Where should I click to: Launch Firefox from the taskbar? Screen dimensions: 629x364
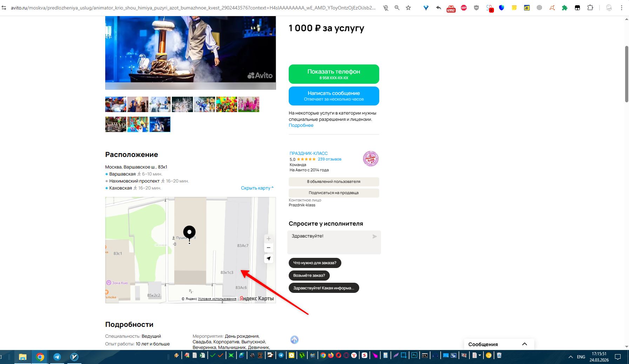pos(331,355)
